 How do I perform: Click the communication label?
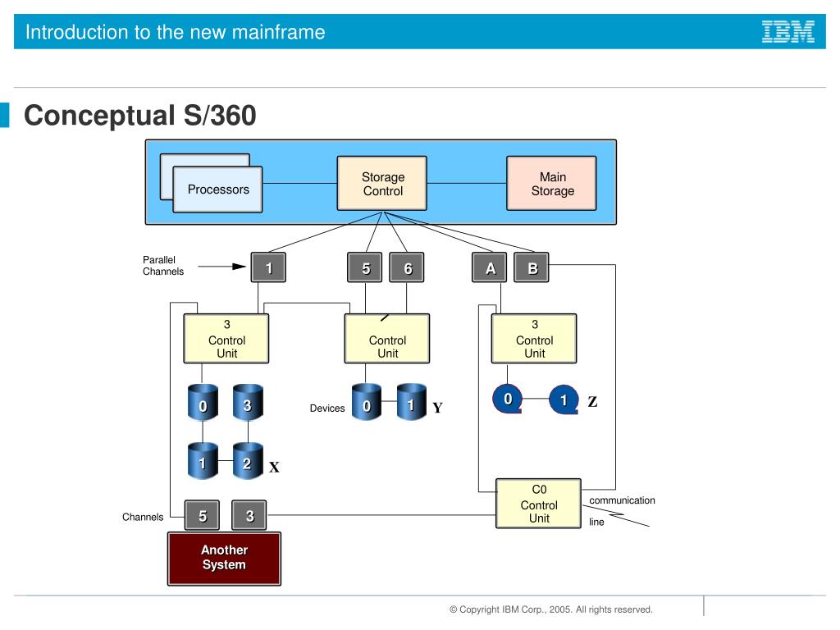(622, 500)
